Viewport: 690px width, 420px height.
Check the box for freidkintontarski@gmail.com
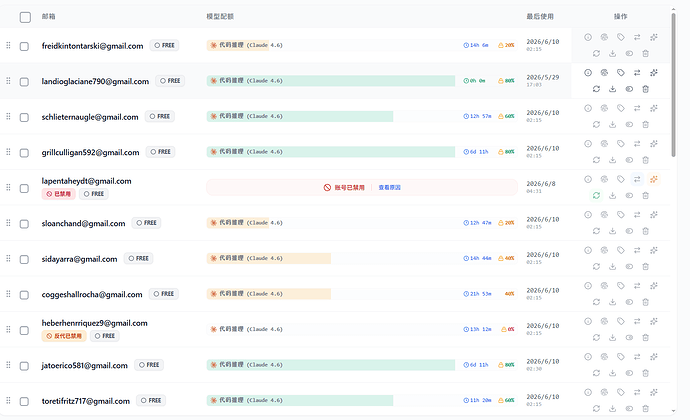click(24, 46)
